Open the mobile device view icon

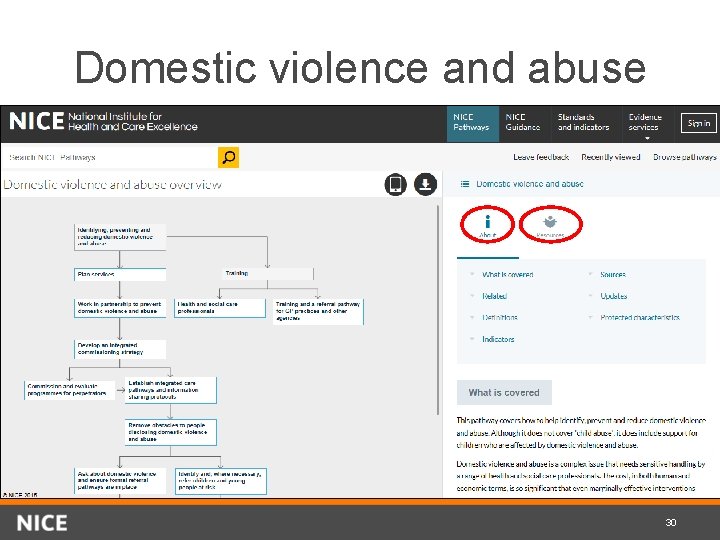(x=395, y=185)
